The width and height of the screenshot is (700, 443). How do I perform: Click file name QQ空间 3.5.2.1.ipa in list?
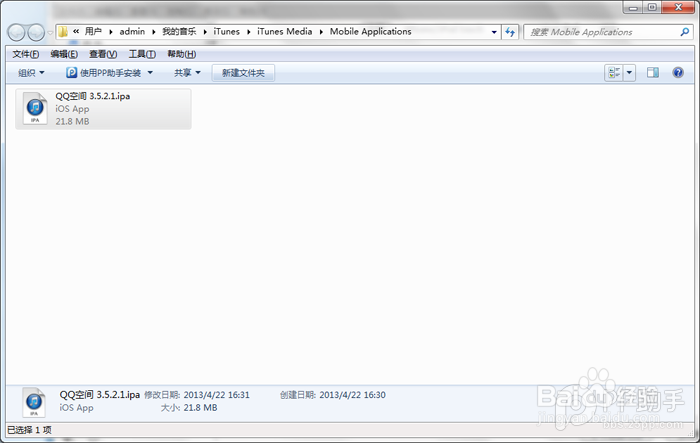click(x=93, y=96)
